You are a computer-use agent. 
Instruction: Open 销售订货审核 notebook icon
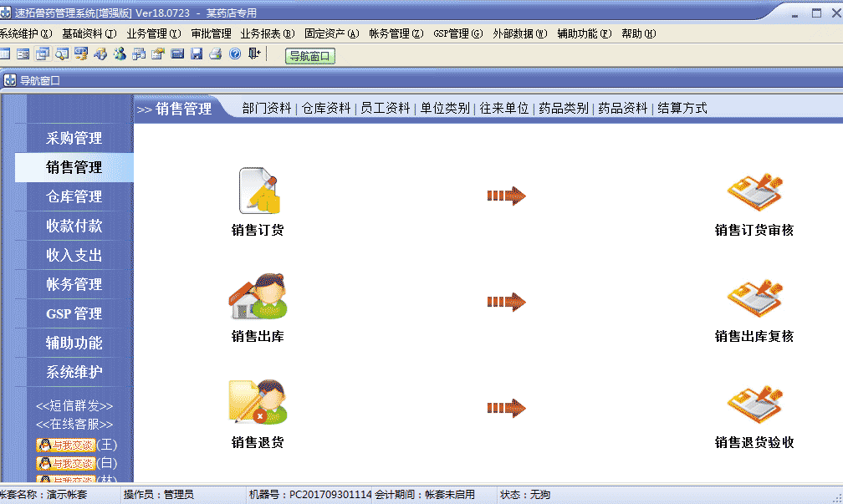click(755, 192)
